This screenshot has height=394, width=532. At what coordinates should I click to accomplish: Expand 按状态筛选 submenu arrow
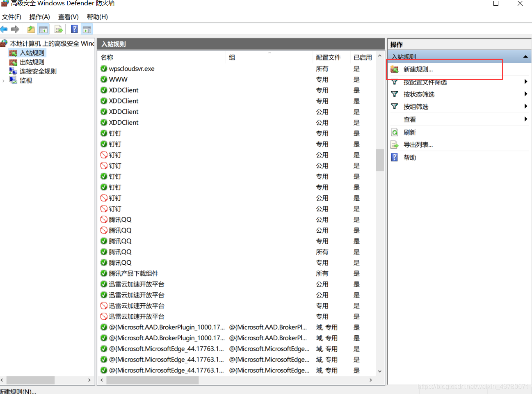click(525, 94)
